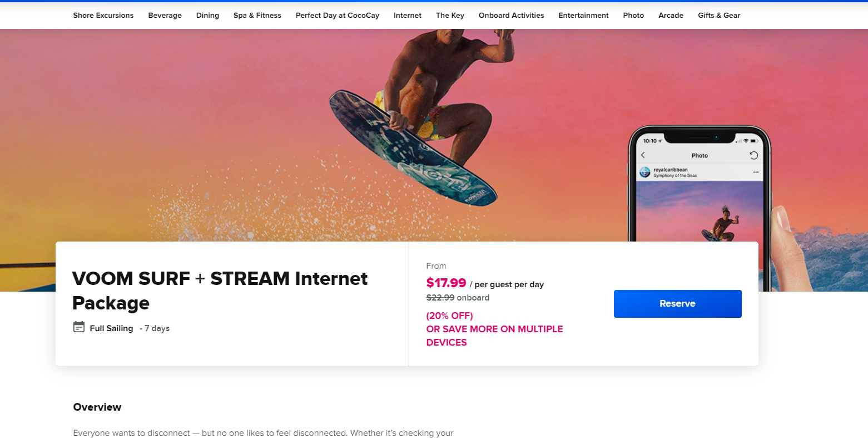Open the Arcade section
The width and height of the screenshot is (868, 438).
pyautogui.click(x=671, y=16)
